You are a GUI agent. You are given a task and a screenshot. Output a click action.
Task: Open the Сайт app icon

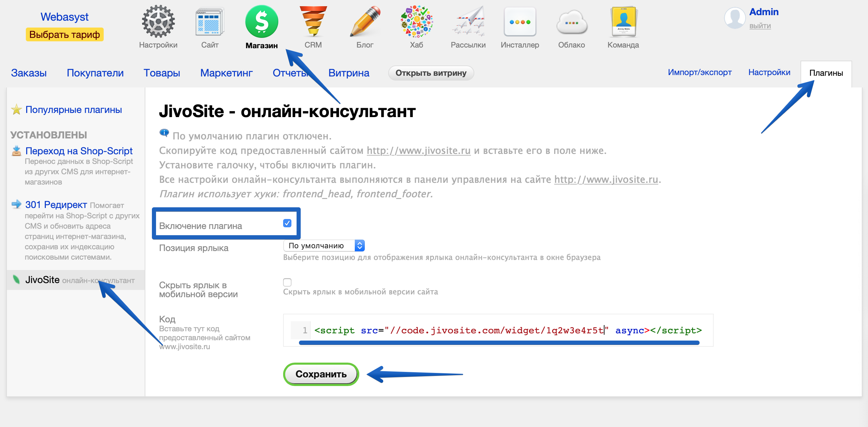tap(210, 21)
